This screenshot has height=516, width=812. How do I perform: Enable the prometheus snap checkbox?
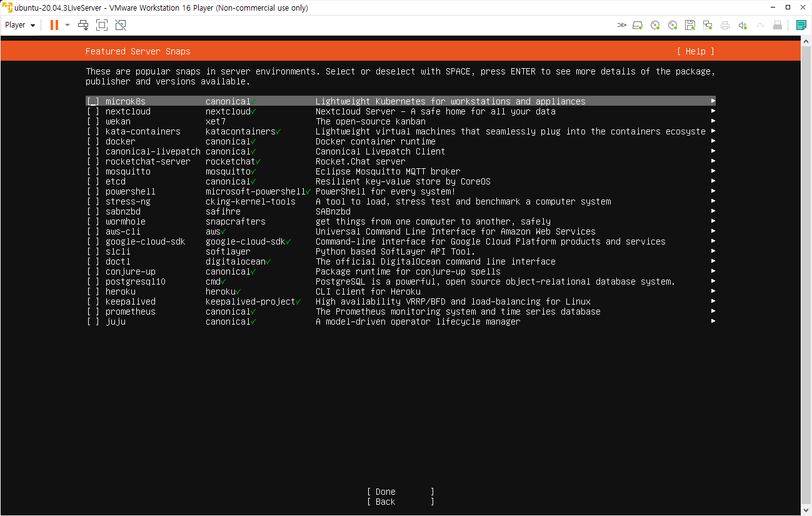pyautogui.click(x=93, y=311)
